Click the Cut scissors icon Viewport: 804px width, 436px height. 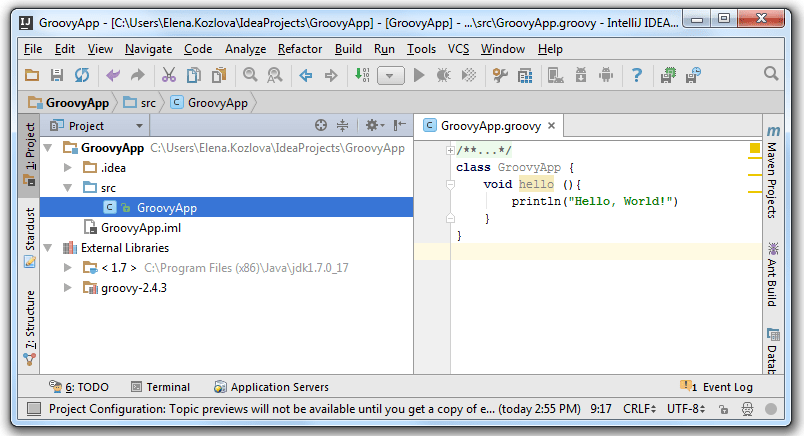pyautogui.click(x=169, y=75)
